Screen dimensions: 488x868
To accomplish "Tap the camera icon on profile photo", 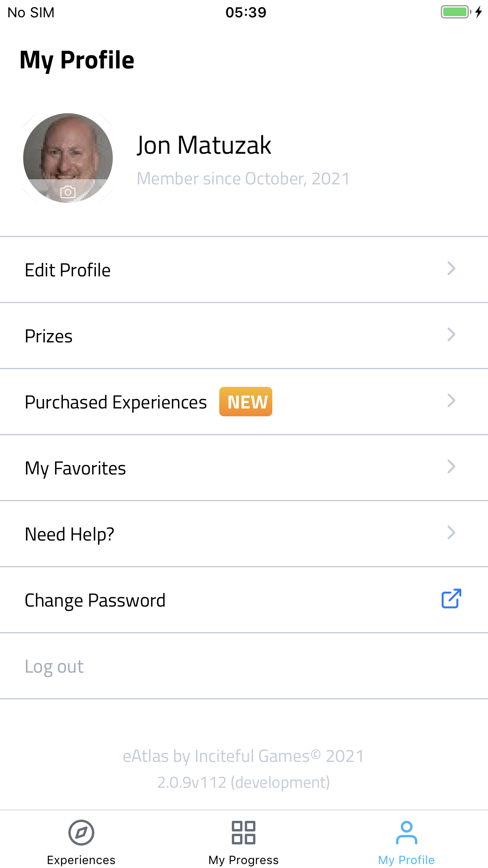I will click(x=68, y=192).
